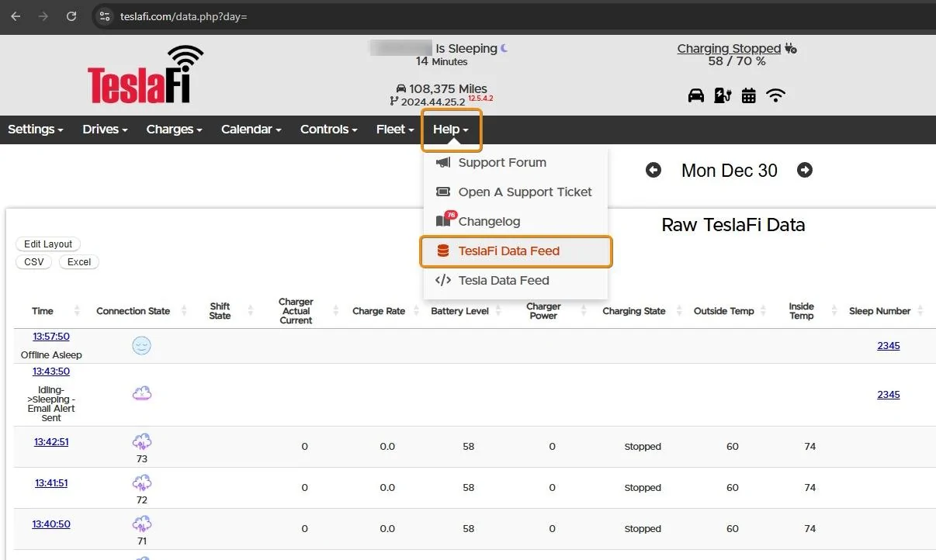Open the Controls dropdown menu
The height and width of the screenshot is (560, 936).
click(x=328, y=130)
